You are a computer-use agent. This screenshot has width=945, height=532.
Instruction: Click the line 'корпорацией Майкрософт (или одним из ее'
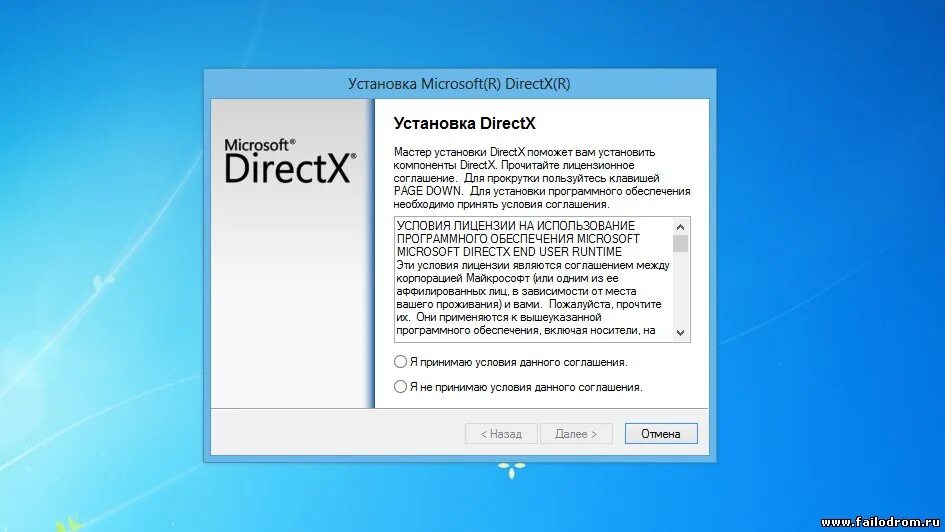(507, 278)
